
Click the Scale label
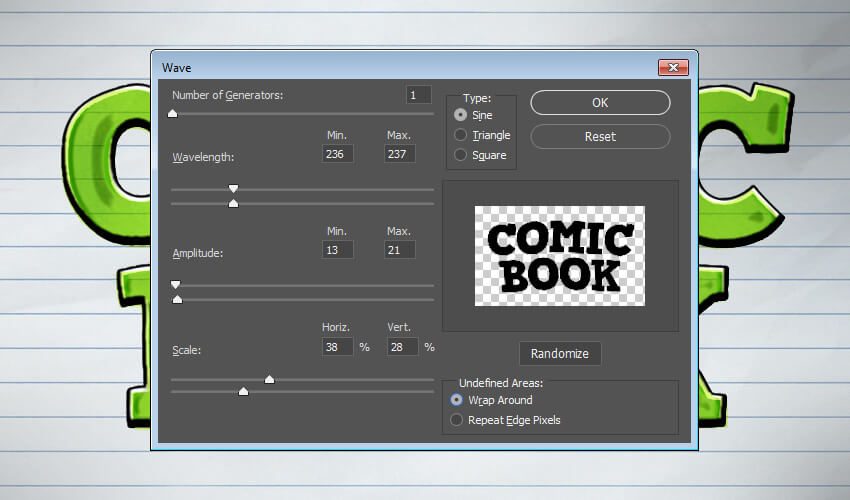tap(186, 350)
